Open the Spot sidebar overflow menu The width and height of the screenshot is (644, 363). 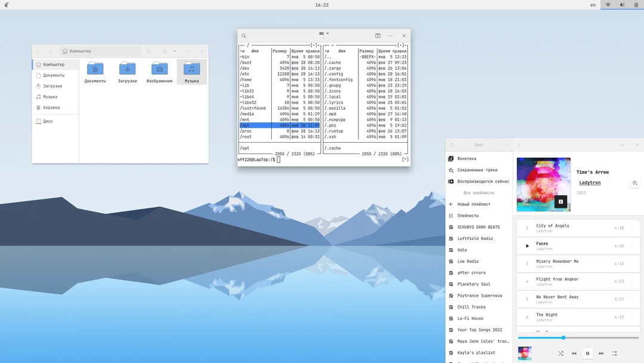click(506, 144)
